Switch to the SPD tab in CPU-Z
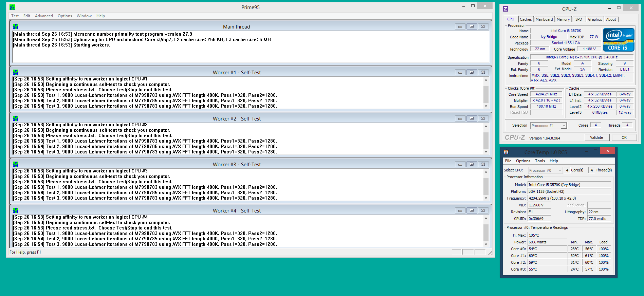 (x=579, y=19)
